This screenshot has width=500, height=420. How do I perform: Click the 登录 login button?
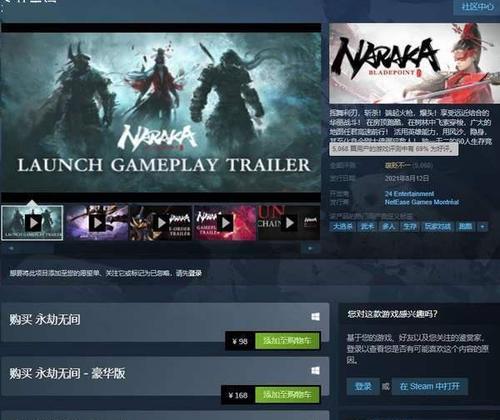363,386
